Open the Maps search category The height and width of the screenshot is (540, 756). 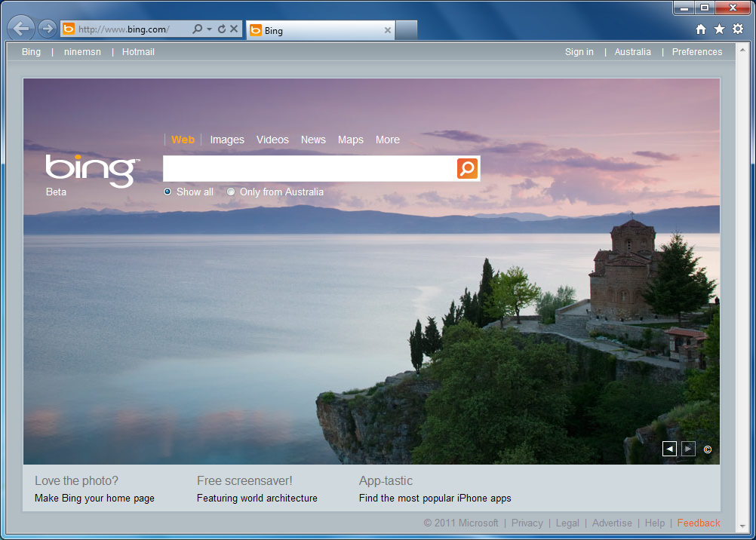351,140
